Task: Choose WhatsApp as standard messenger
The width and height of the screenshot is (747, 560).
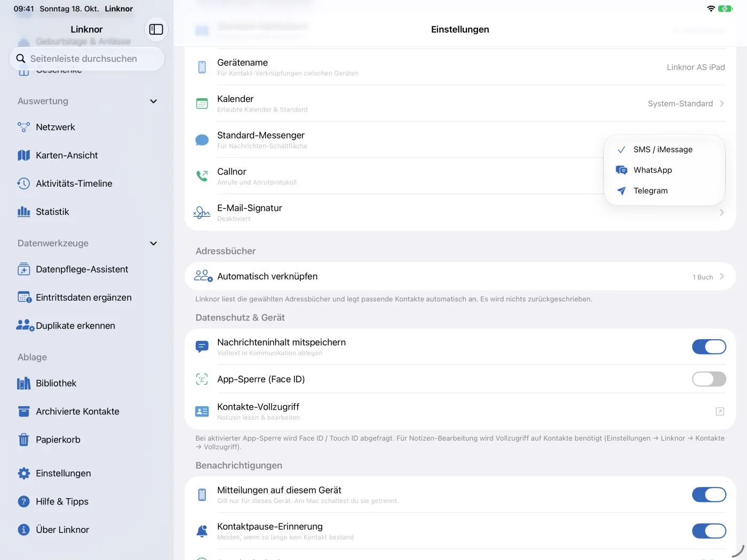Action: coord(664,170)
